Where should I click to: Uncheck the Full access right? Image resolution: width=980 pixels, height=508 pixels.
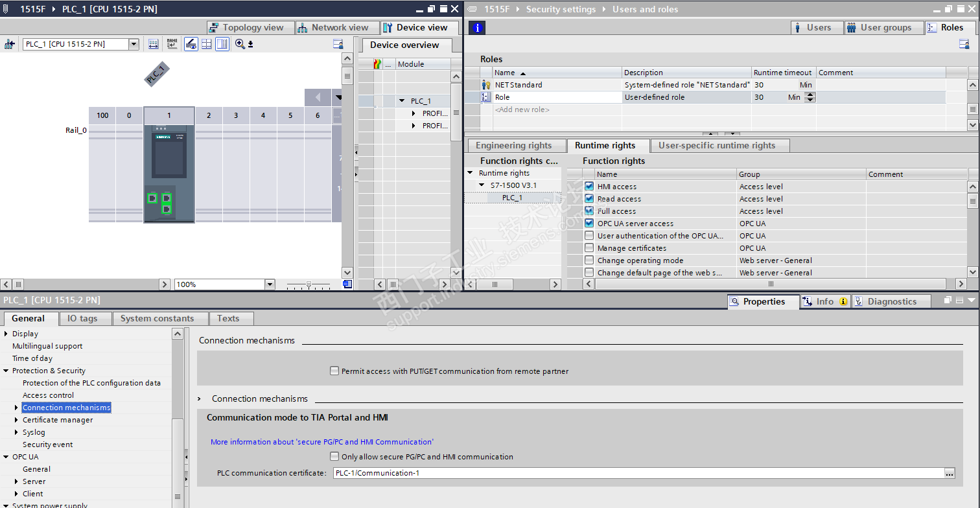tap(589, 211)
